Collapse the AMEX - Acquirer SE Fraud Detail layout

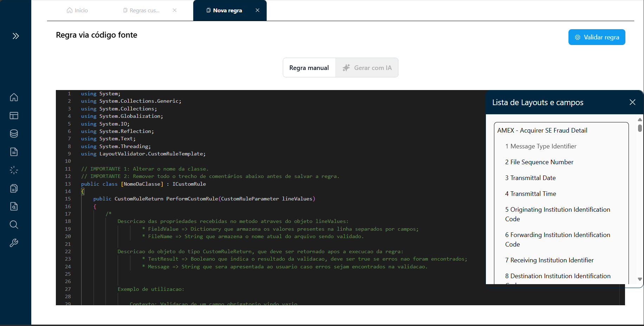point(542,130)
